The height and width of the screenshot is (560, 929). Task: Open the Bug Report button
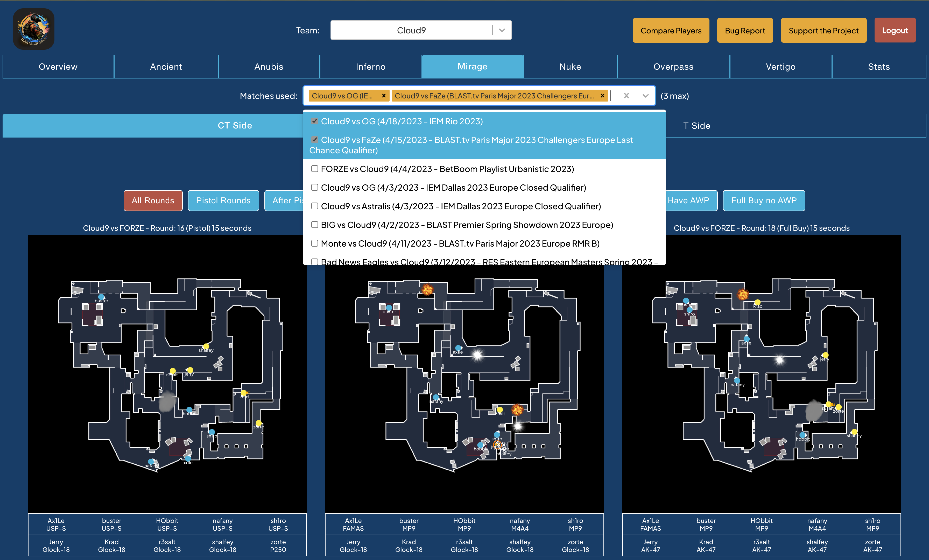(745, 31)
